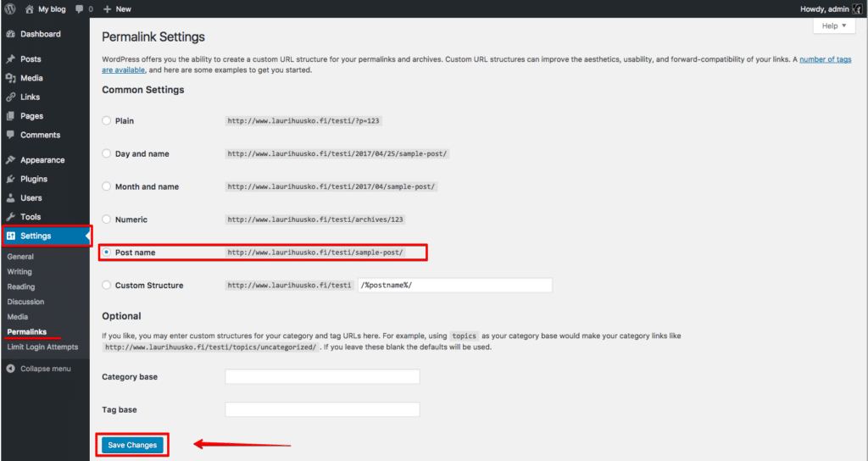The height and width of the screenshot is (461, 868).
Task: Click the Appearance paintbrush icon
Action: pos(10,160)
